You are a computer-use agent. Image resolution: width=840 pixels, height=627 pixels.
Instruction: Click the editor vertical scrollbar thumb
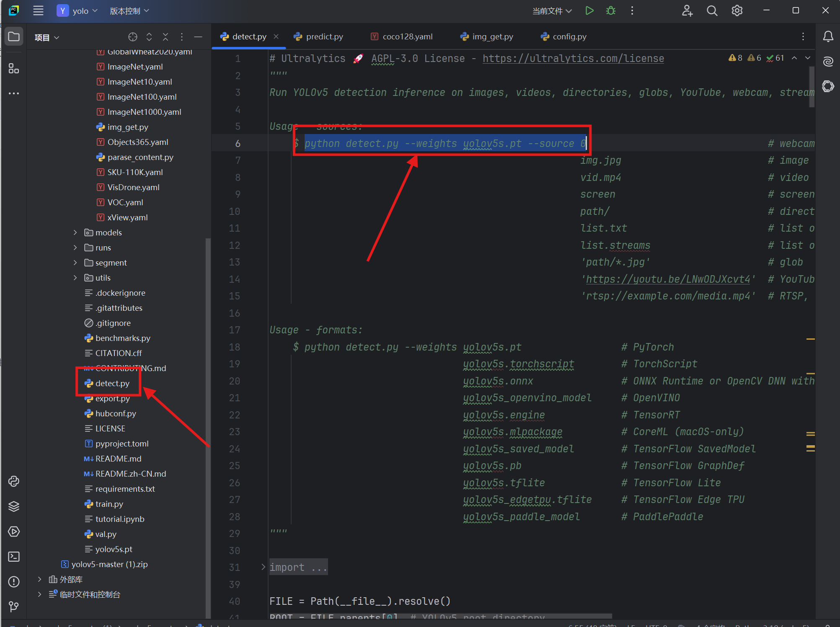click(812, 86)
